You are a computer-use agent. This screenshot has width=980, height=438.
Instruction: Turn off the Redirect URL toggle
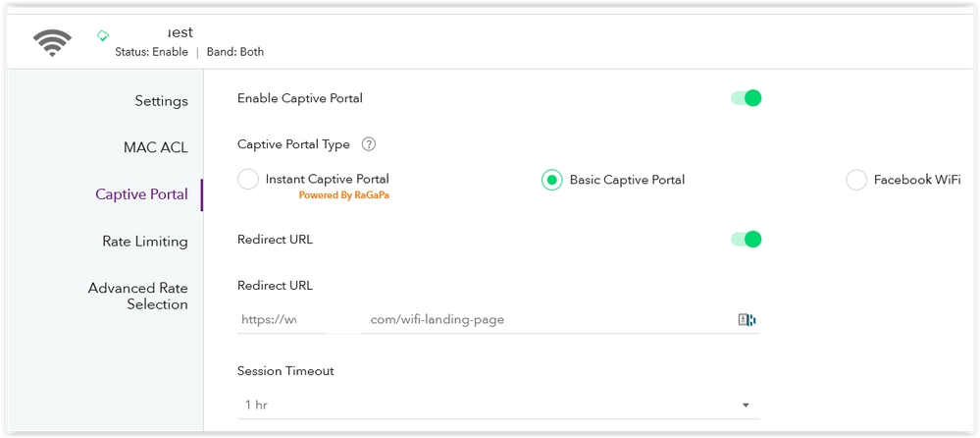pyautogui.click(x=747, y=239)
